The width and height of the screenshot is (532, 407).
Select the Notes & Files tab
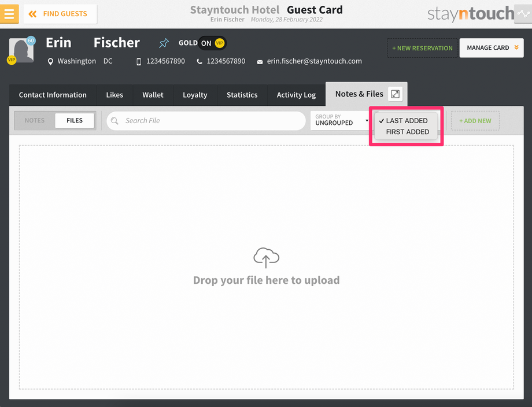click(359, 94)
